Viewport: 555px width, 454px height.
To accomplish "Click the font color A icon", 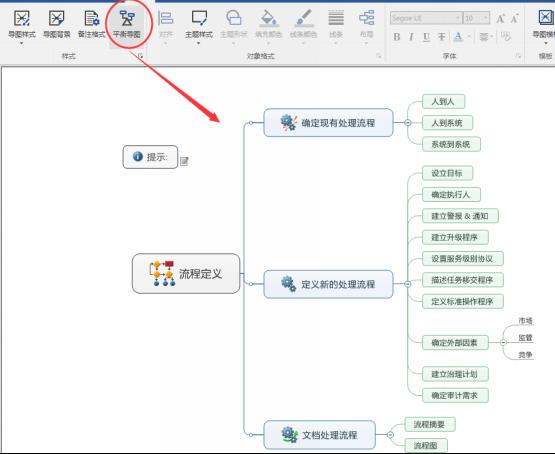I will click(458, 37).
